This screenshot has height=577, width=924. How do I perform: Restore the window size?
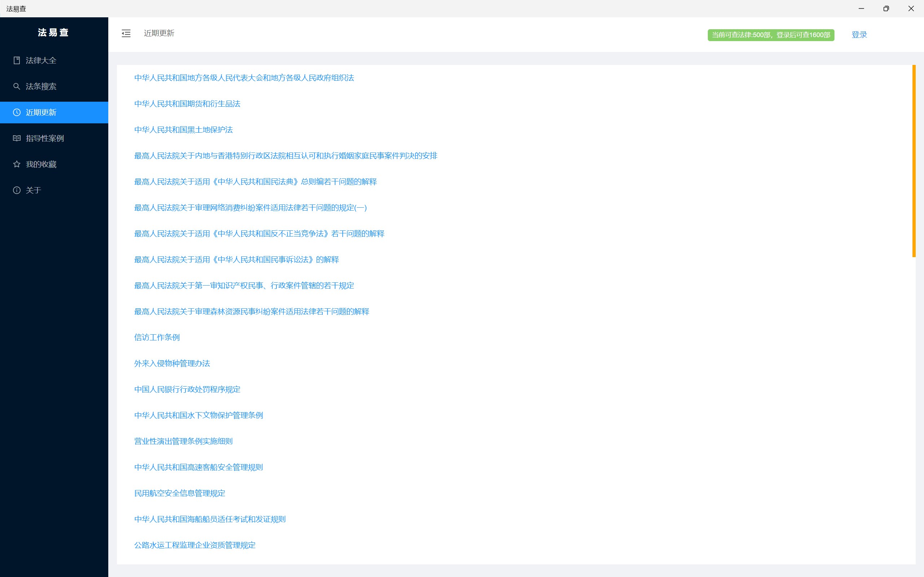click(886, 8)
